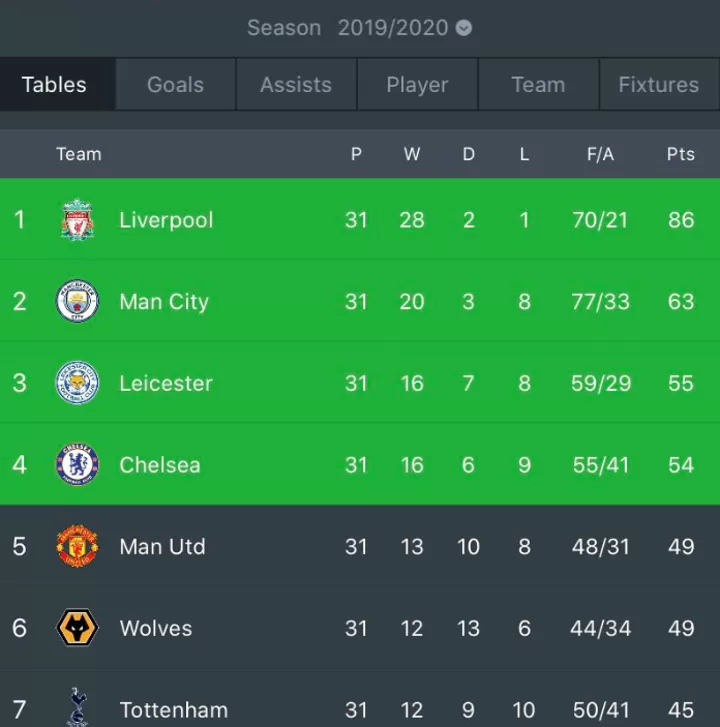Switch to the Goals tab
The height and width of the screenshot is (727, 720).
tap(176, 84)
